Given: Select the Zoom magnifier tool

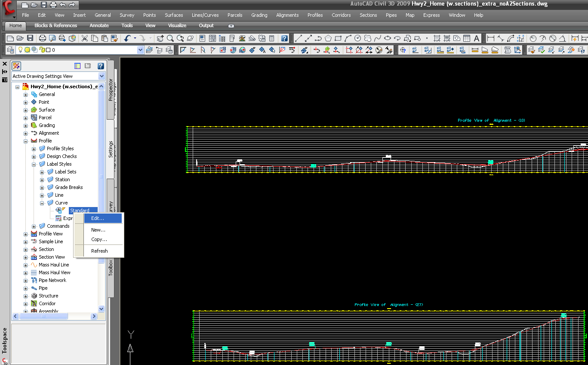Looking at the screenshot, I should pyautogui.click(x=170, y=38).
